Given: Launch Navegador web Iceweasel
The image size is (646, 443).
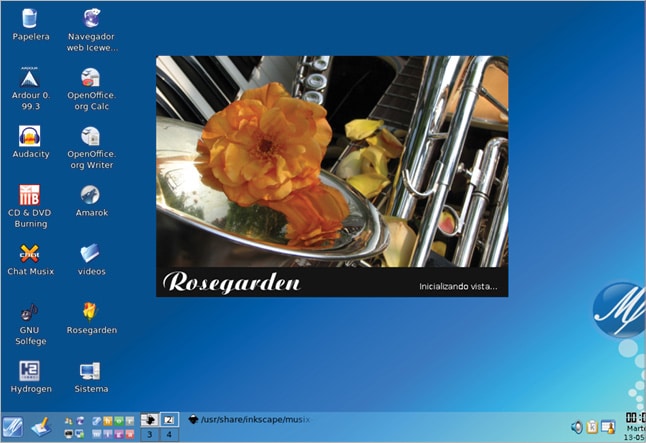Looking at the screenshot, I should coord(91,30).
